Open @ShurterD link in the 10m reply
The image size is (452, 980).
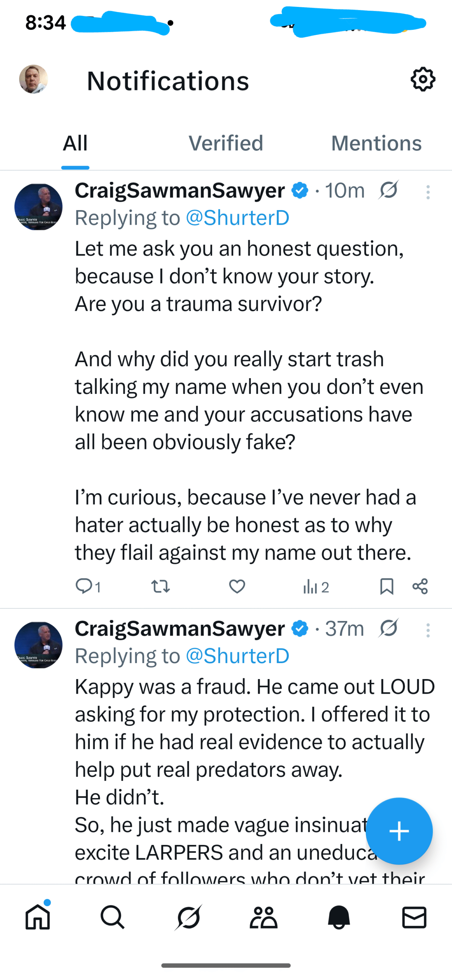237,218
